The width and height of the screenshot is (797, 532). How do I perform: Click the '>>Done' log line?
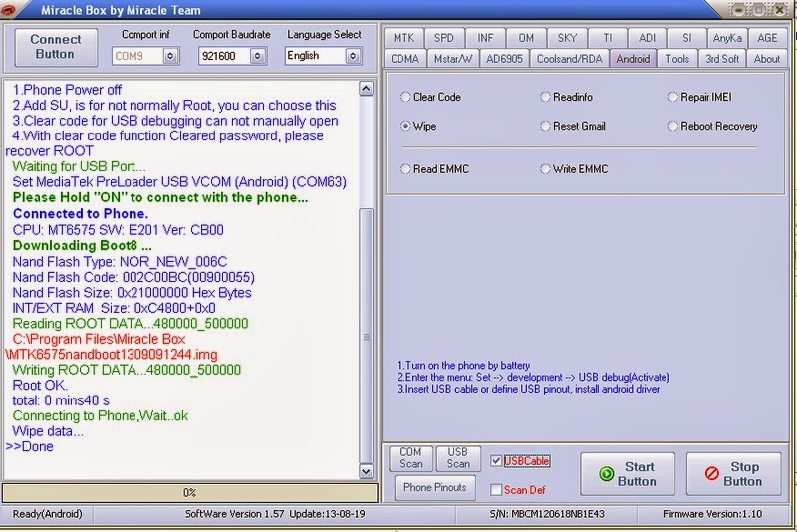(x=29, y=446)
